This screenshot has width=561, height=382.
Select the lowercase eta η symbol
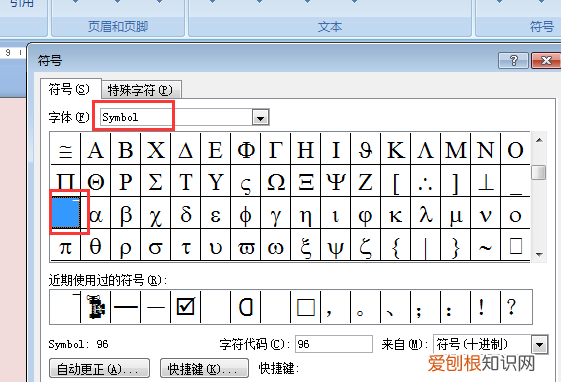[306, 213]
